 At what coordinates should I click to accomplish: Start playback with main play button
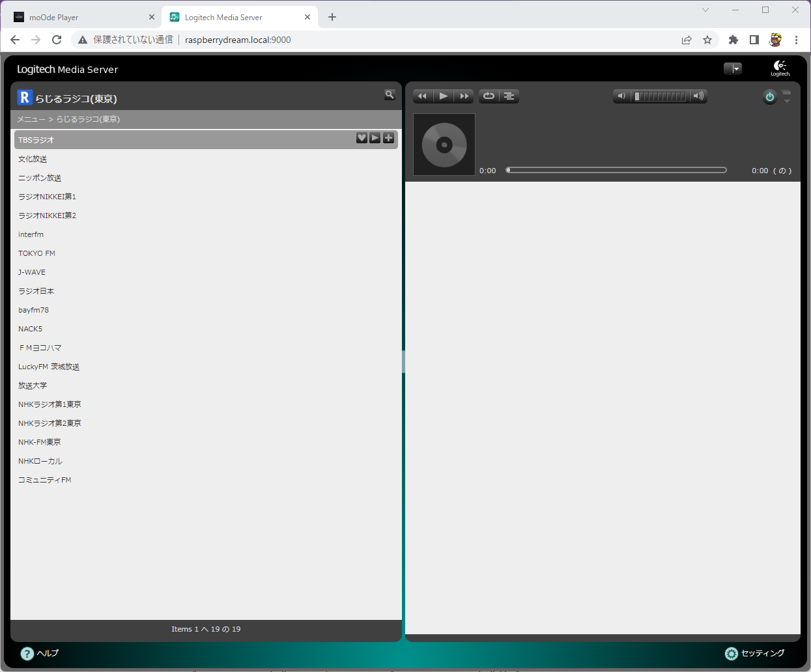pos(443,96)
